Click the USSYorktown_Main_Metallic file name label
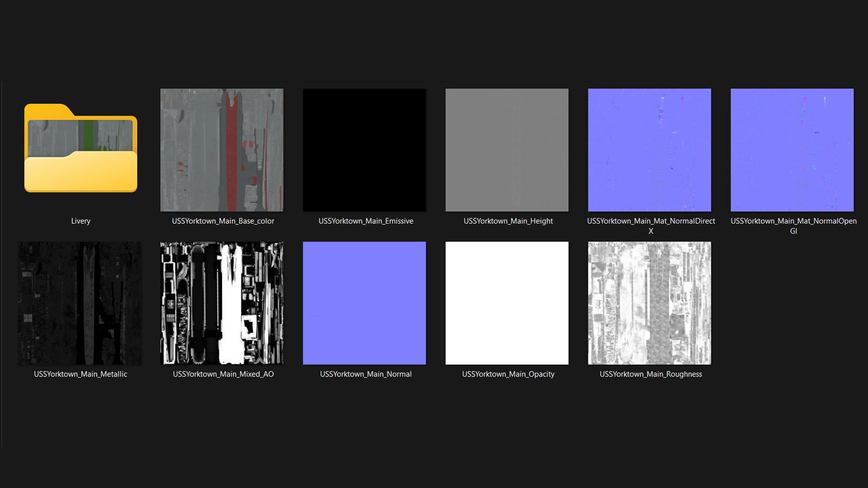The width and height of the screenshot is (868, 488). click(x=80, y=374)
